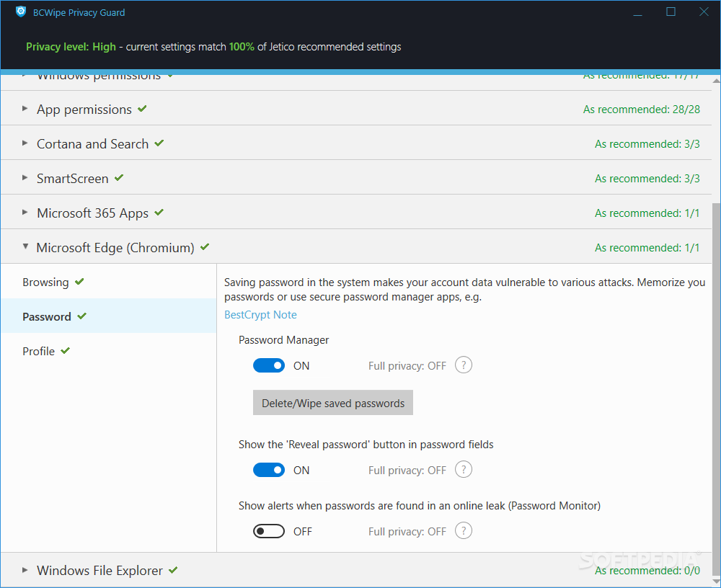The width and height of the screenshot is (721, 588).
Task: Click the checkmark next to Browsing
Action: point(79,281)
